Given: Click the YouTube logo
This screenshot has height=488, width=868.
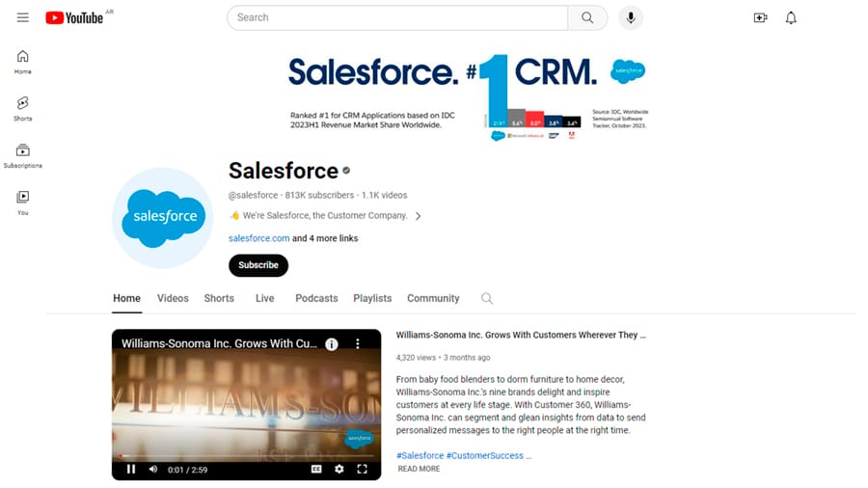Looking at the screenshot, I should (74, 17).
